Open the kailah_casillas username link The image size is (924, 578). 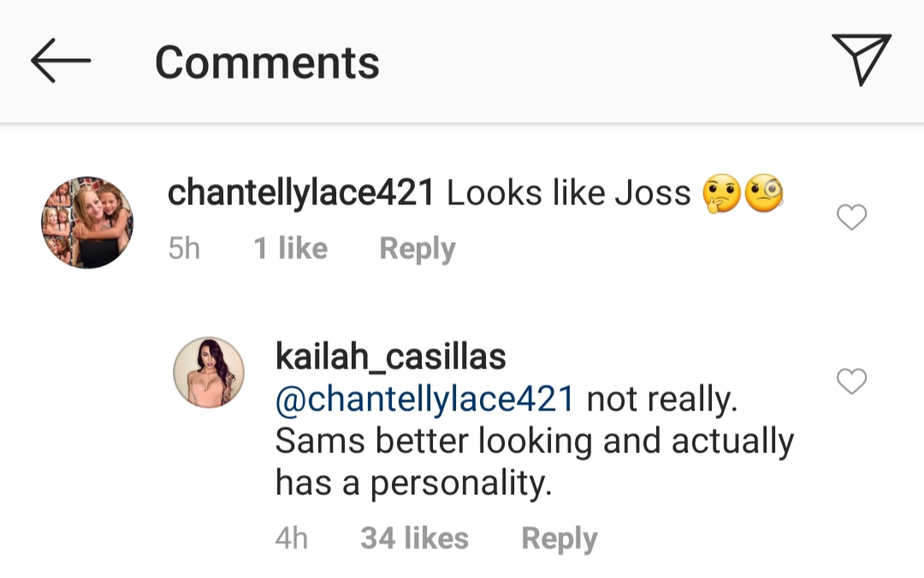(x=390, y=357)
